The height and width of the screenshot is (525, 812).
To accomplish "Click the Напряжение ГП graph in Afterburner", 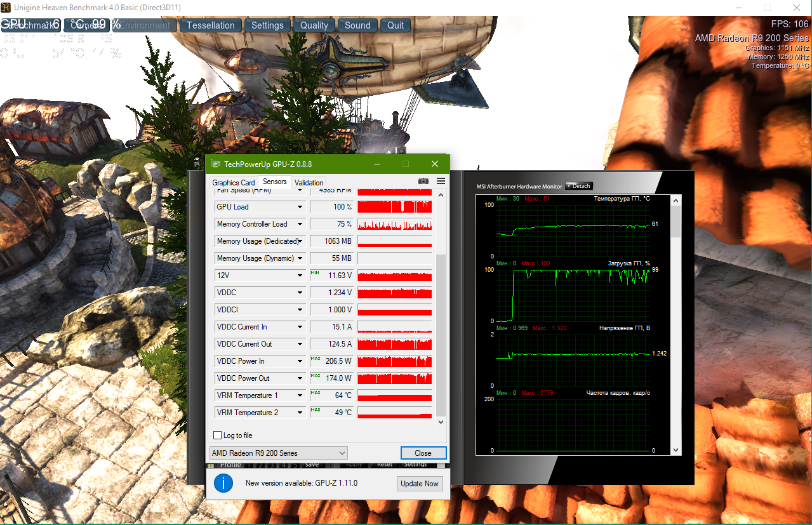I will click(x=573, y=360).
